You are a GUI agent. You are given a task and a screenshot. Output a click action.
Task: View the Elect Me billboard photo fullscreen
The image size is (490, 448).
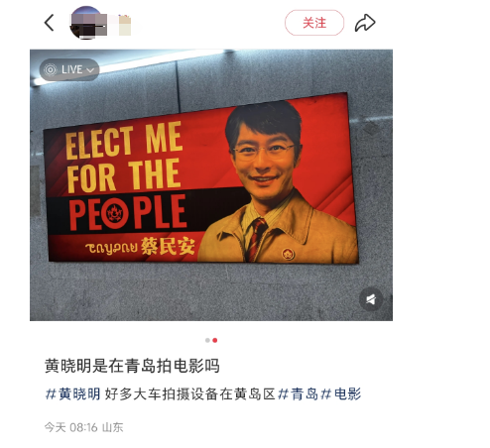pyautogui.click(x=211, y=185)
